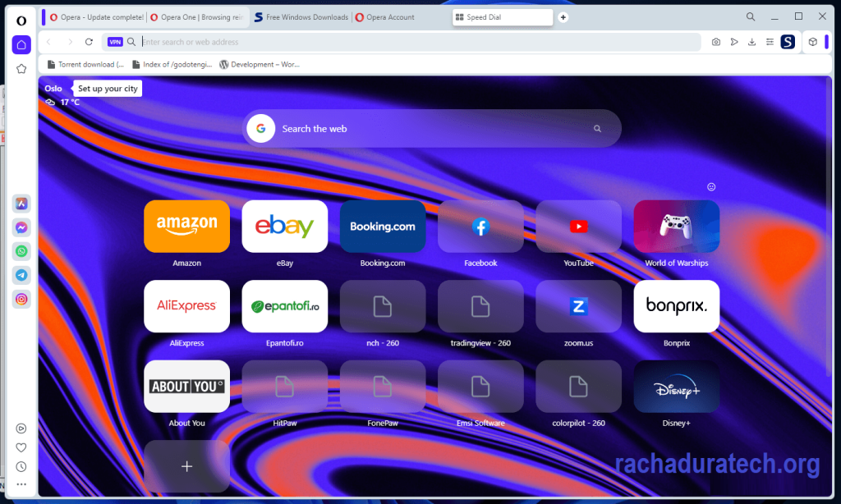Open the tradingview - 260 tile
The width and height of the screenshot is (841, 504).
tap(480, 306)
